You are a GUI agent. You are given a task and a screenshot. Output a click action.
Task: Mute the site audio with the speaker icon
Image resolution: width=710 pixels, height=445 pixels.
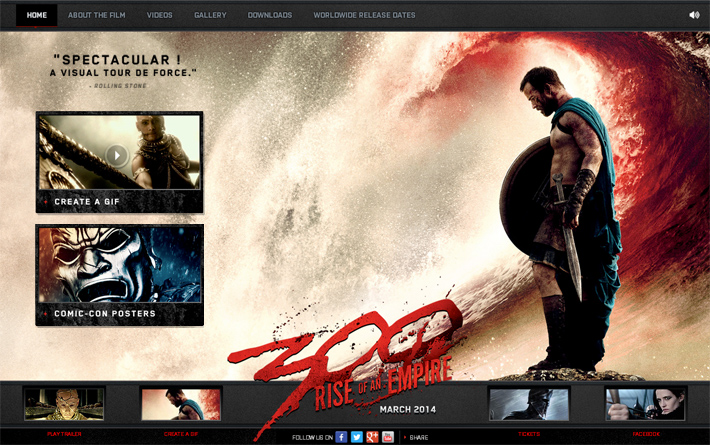coord(694,15)
